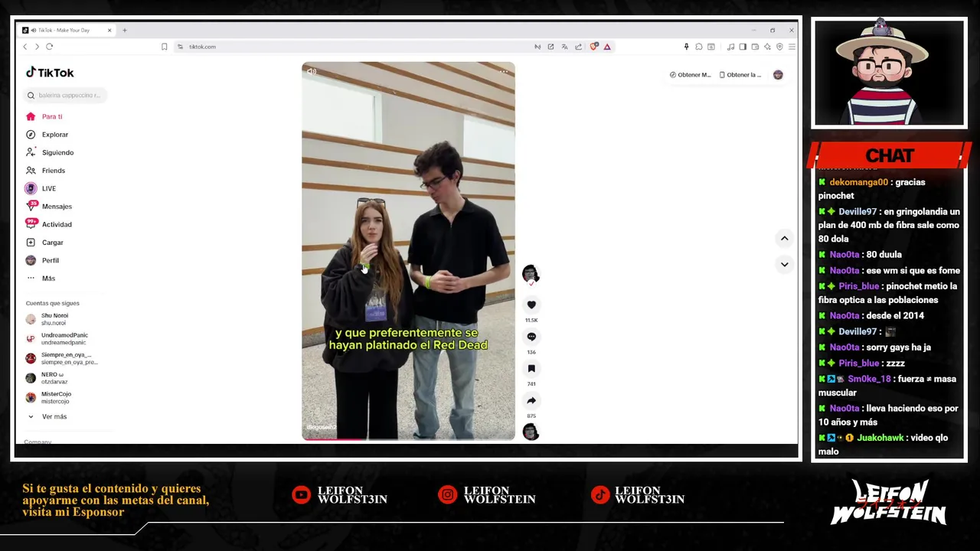Go to previous video arrow

[x=784, y=239]
